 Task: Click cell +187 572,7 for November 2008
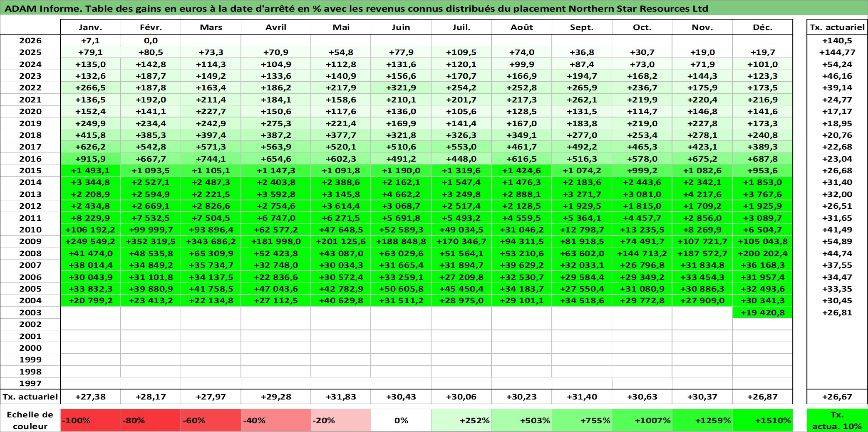coord(702,253)
